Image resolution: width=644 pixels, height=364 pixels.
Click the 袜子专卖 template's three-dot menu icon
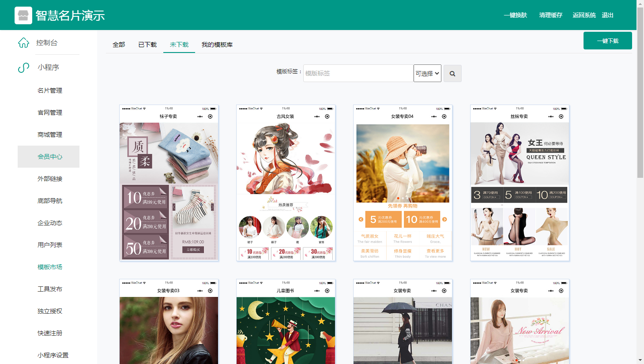(x=200, y=116)
